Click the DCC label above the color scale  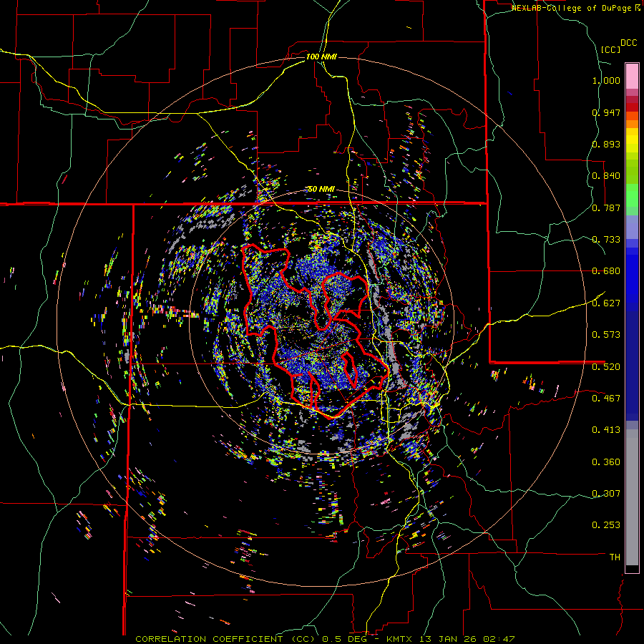628,43
